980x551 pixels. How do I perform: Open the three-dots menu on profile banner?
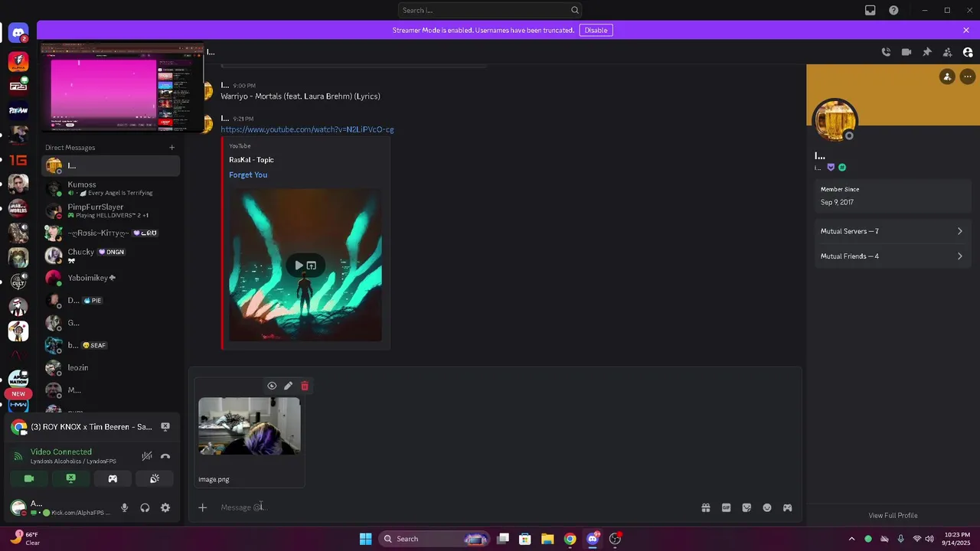pyautogui.click(x=968, y=77)
